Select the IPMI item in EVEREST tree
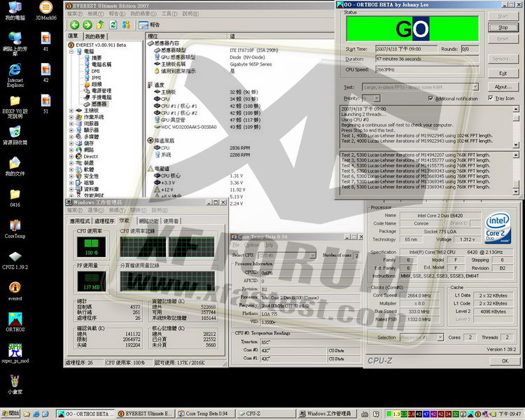The width and height of the screenshot is (525, 420). (x=96, y=78)
